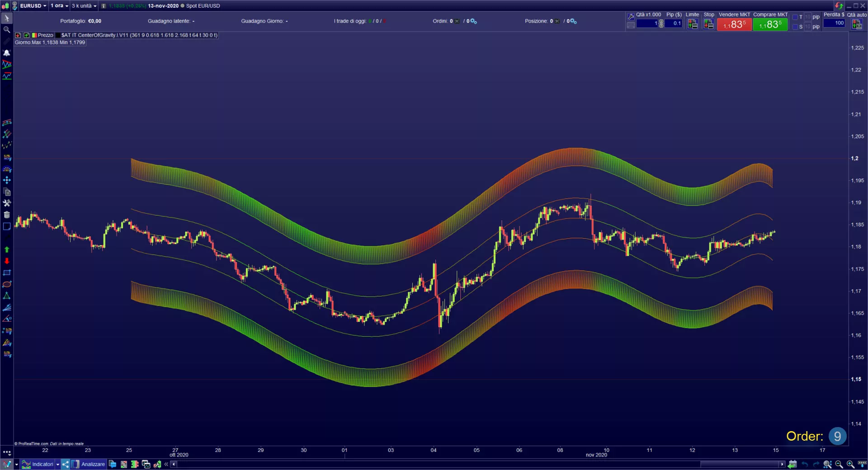Click the Qtà auto order icon
Viewport: 868px width, 470px height.
coord(857,24)
